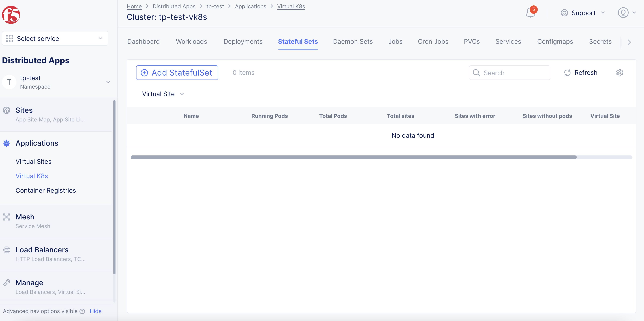644x321 pixels.
Task: Click the F5 logo icon
Action: click(x=11, y=15)
